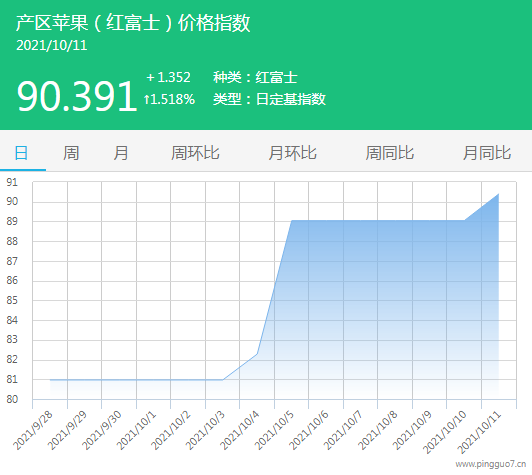This screenshot has height=475, width=532.
Task: Switch to the 周同比 tab
Action: tap(390, 153)
